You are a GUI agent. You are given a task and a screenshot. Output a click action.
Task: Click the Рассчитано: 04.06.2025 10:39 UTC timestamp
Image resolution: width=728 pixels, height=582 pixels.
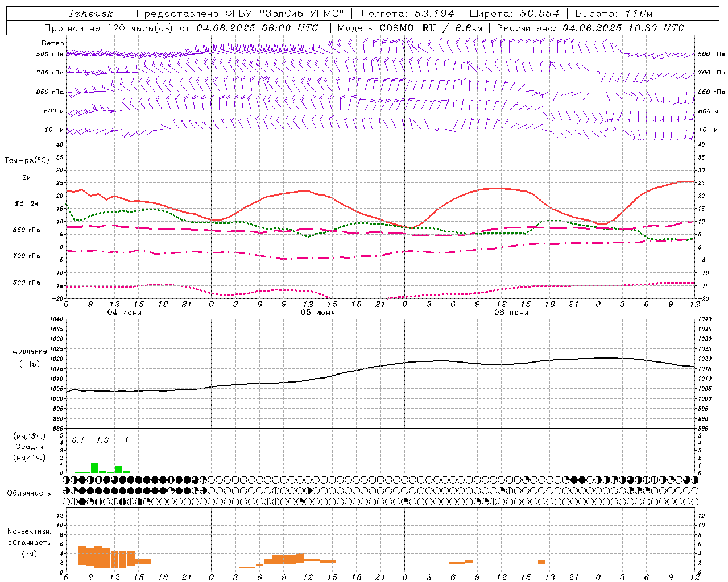tap(590, 28)
